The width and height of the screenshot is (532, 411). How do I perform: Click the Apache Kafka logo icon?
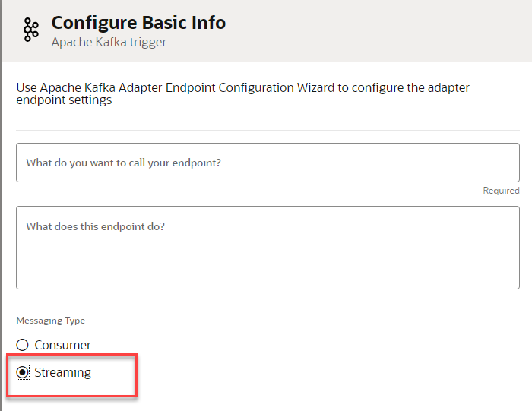(x=30, y=30)
